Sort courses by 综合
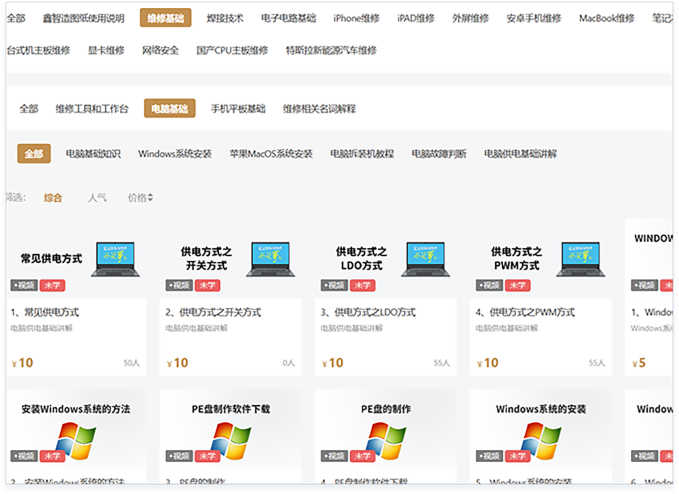Screen dimensions: 679x494 [x=53, y=198]
